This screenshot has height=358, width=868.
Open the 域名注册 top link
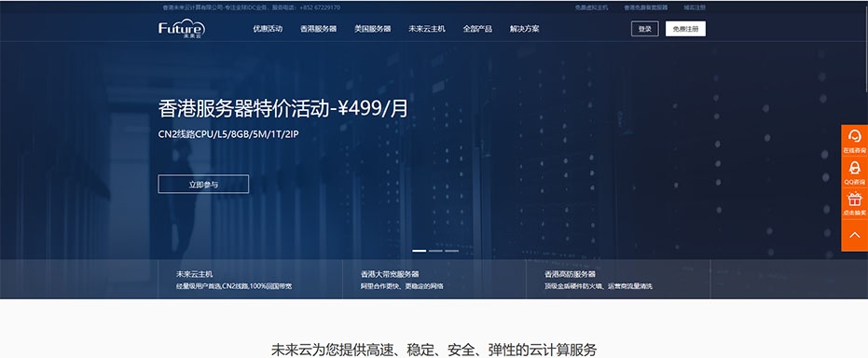click(x=695, y=7)
